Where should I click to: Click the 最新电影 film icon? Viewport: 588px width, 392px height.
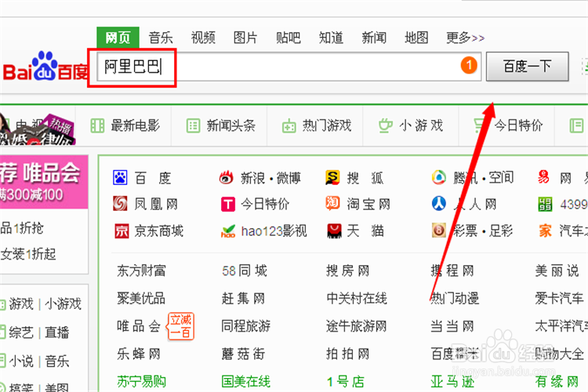click(x=97, y=125)
